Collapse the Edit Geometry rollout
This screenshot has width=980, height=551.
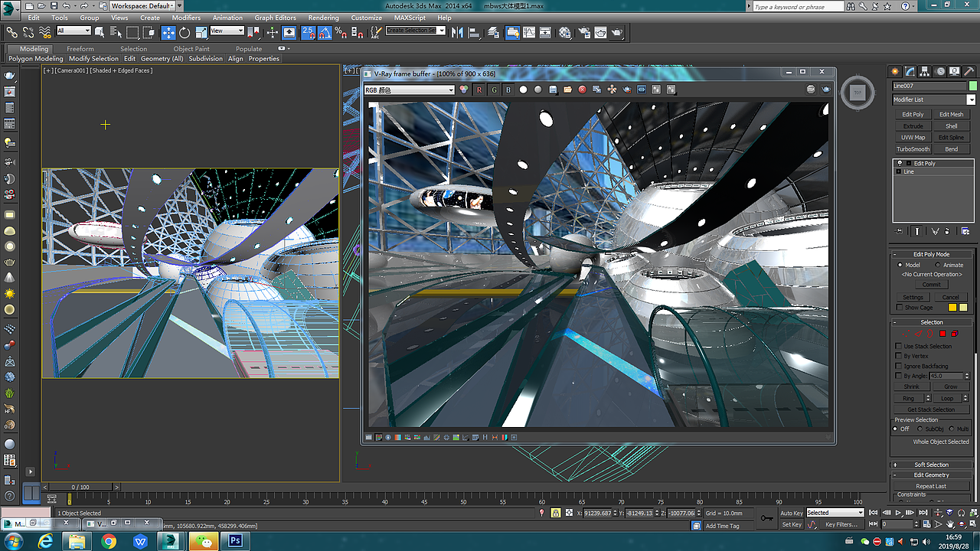(931, 475)
